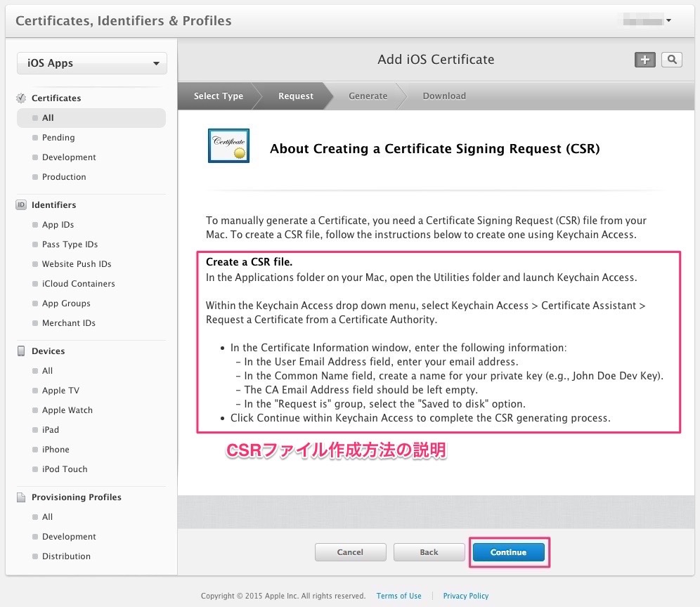Click the Devices section device icon
Screen dimensions: 700x607
21,351
